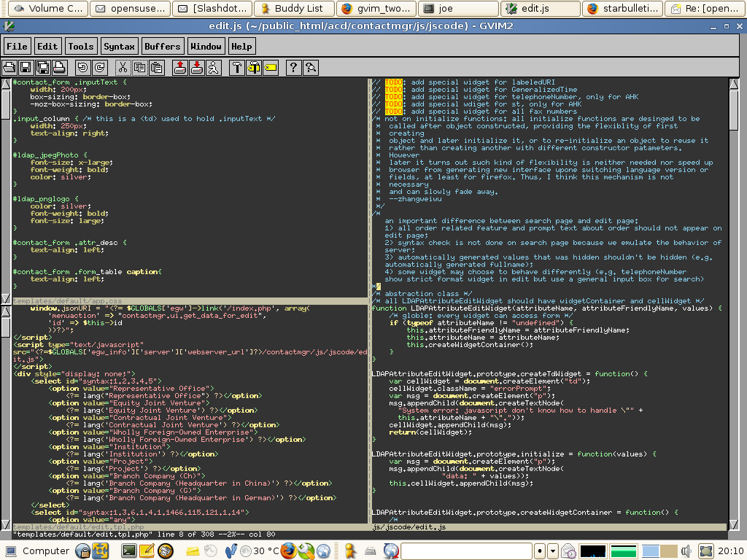The width and height of the screenshot is (747, 560).
Task: Run script with the running-man icon
Action: (213, 68)
